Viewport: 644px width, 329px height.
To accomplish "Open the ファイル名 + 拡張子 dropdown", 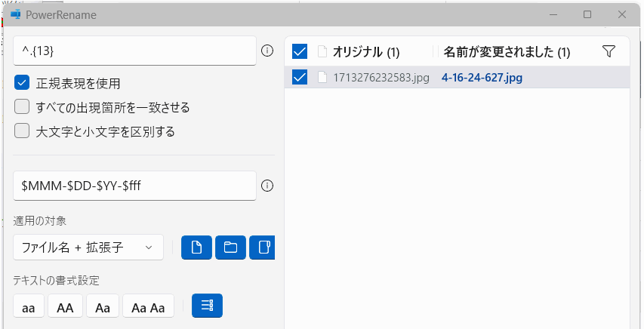I will click(88, 248).
